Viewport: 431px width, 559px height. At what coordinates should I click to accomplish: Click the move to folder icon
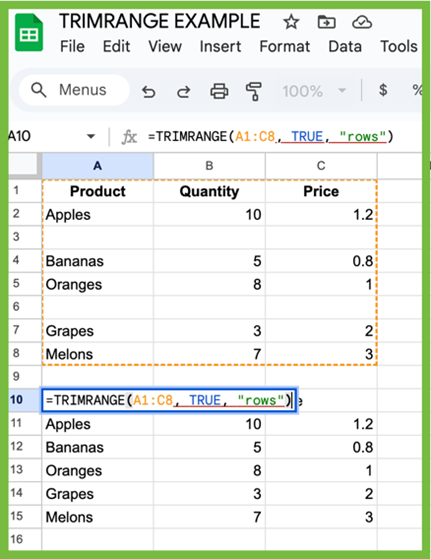(x=326, y=22)
